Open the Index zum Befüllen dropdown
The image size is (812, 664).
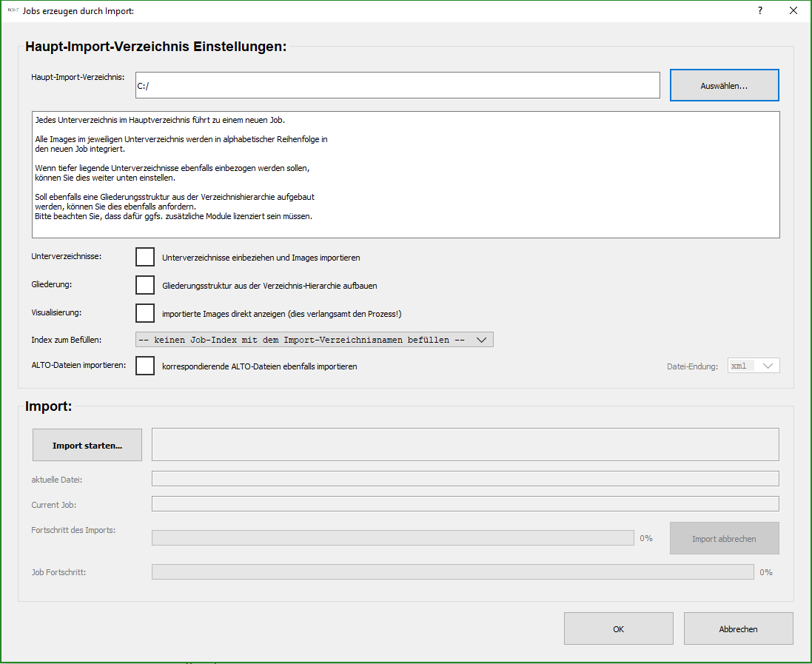coord(315,340)
